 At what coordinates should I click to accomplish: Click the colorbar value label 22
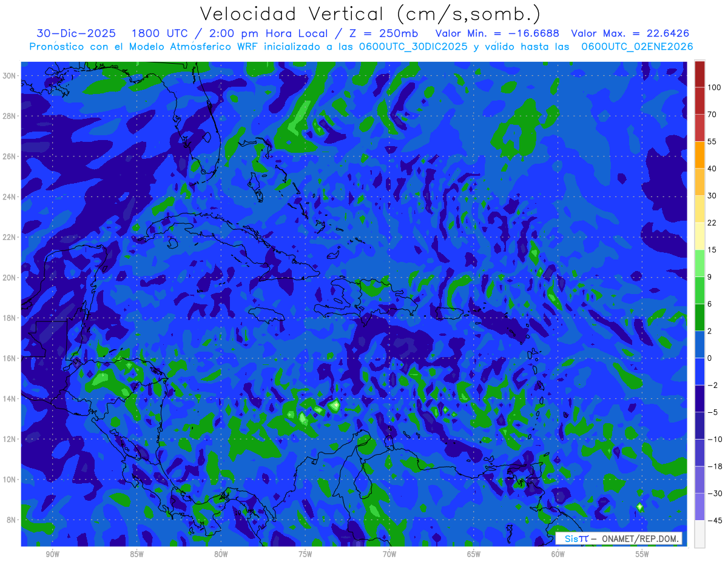click(712, 222)
